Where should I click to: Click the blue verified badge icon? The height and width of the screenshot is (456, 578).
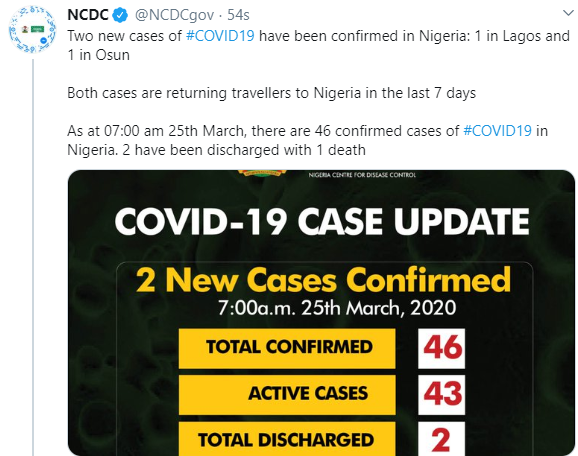(x=120, y=15)
